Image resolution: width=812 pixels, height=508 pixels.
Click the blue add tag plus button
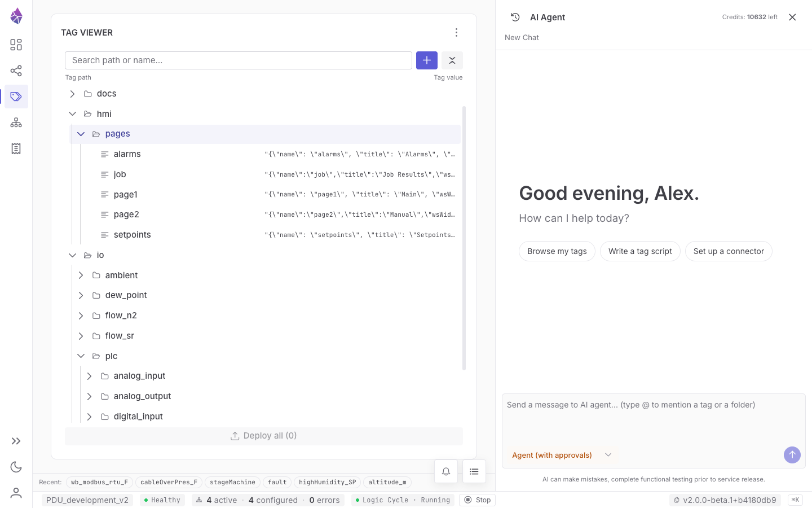(x=427, y=60)
